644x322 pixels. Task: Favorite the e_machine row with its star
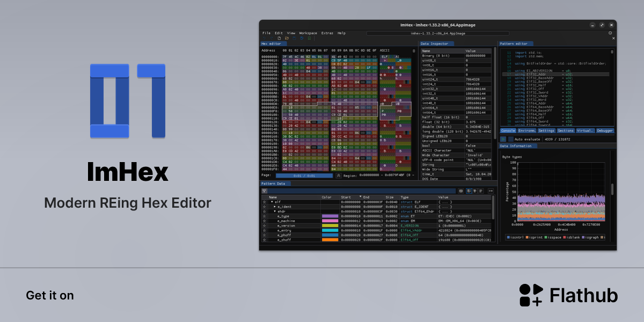264,221
